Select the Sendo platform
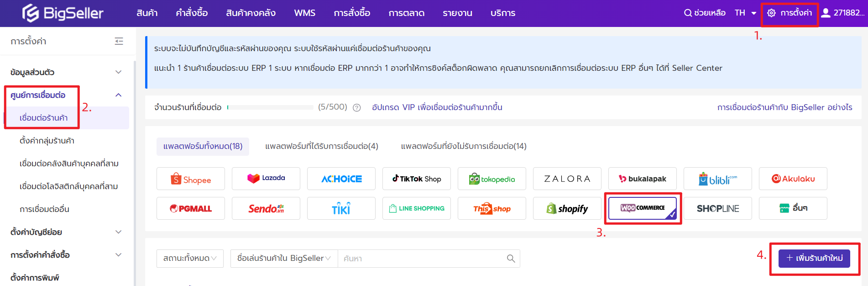 click(266, 208)
